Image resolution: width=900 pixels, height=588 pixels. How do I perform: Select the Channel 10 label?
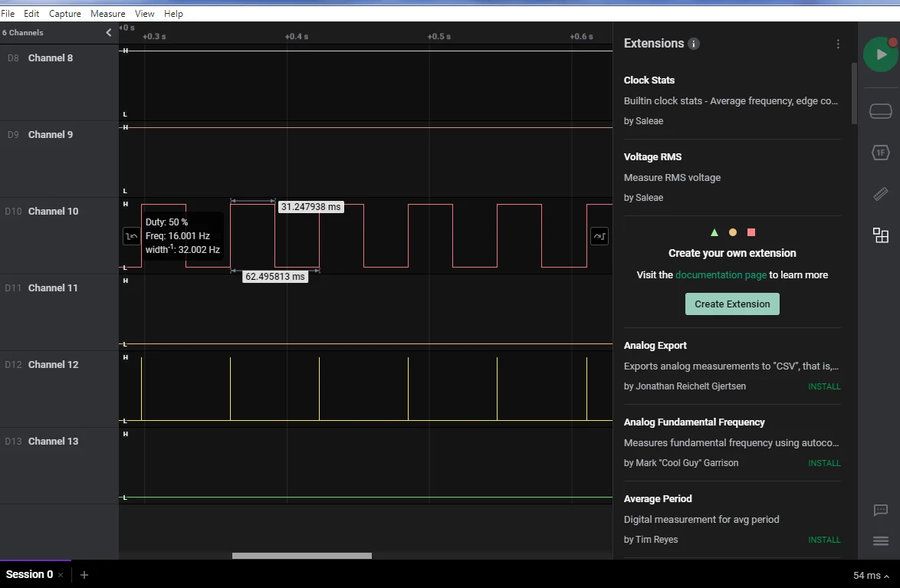[54, 212]
